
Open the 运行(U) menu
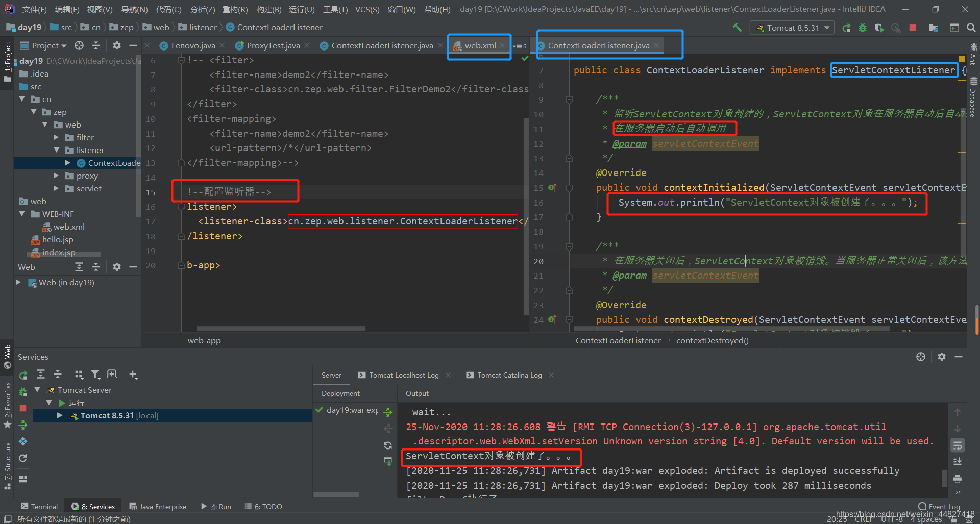(302, 9)
